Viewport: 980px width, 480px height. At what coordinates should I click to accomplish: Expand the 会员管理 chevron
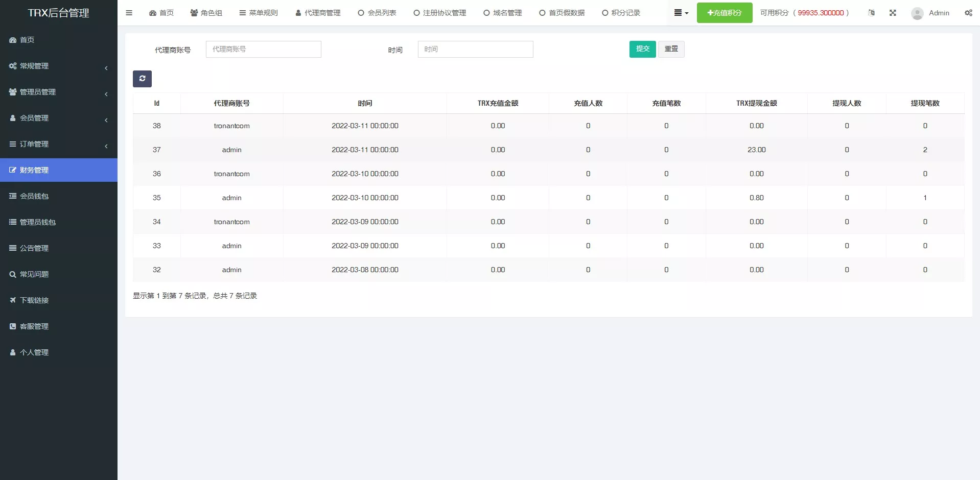(x=106, y=120)
